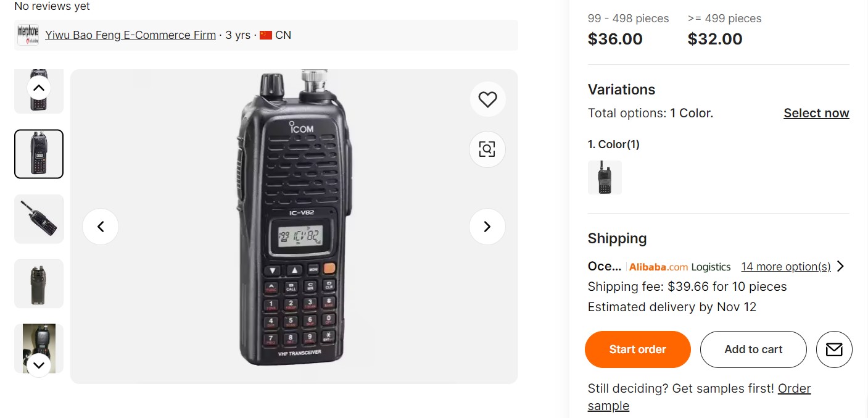Open image search magnifier icon
868x418 pixels.
click(487, 149)
